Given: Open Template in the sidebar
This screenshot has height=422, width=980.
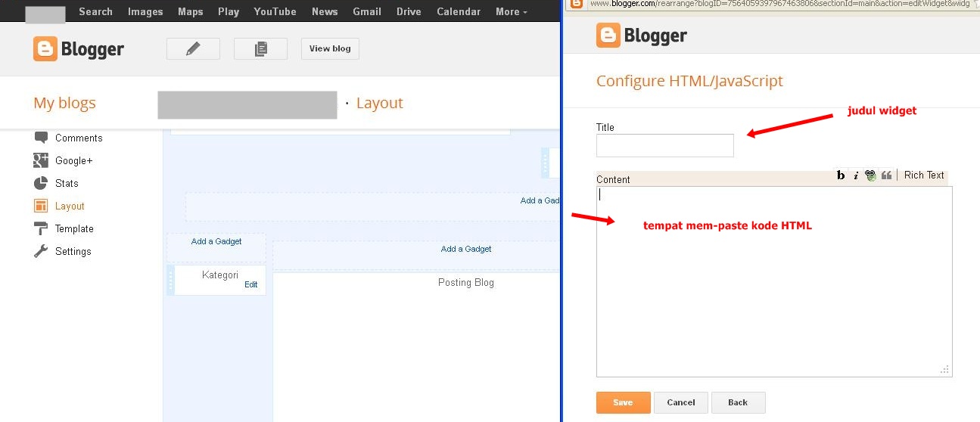Looking at the screenshot, I should [x=74, y=228].
